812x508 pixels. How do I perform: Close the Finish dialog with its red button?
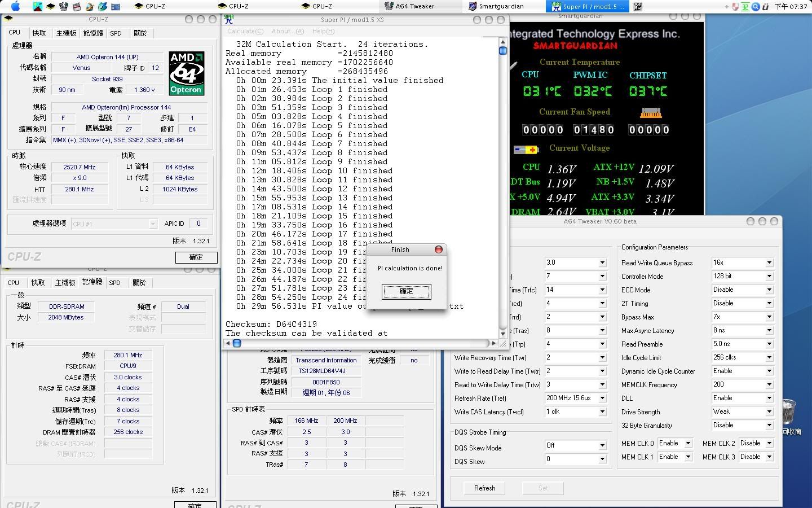(x=439, y=249)
